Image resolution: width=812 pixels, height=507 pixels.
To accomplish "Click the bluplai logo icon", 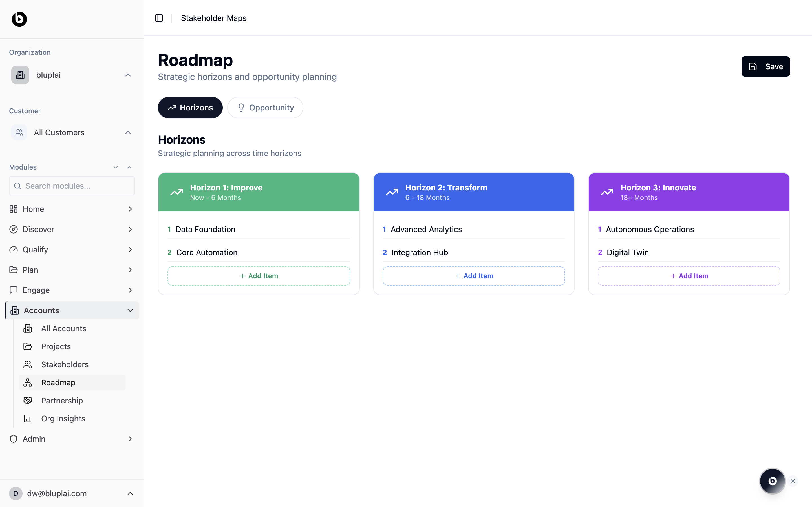I will coord(19,19).
